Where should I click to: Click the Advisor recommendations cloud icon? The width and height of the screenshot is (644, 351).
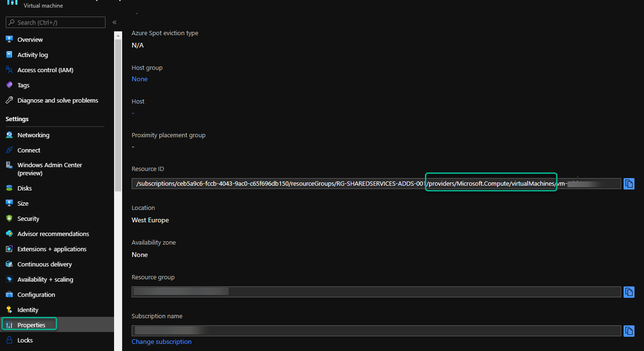tap(9, 234)
